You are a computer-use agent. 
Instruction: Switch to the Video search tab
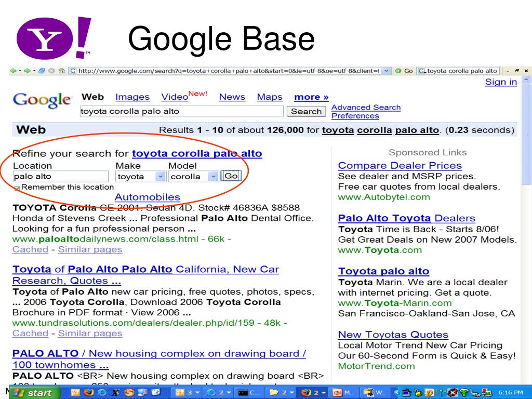point(175,97)
